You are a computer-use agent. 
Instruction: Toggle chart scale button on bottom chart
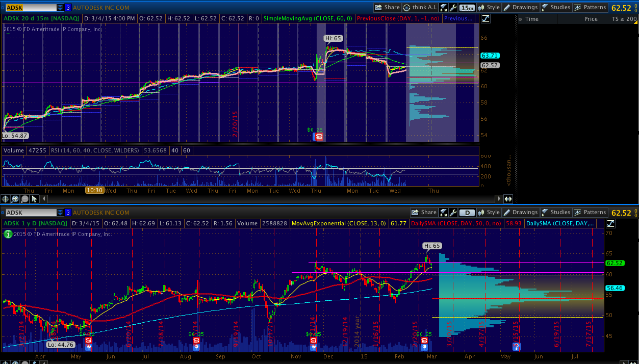tap(610, 223)
